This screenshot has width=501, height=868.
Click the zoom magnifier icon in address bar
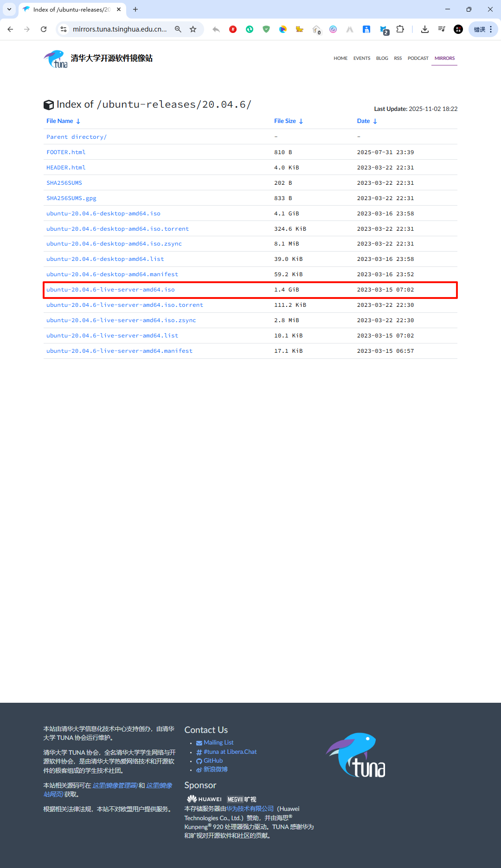tap(178, 29)
